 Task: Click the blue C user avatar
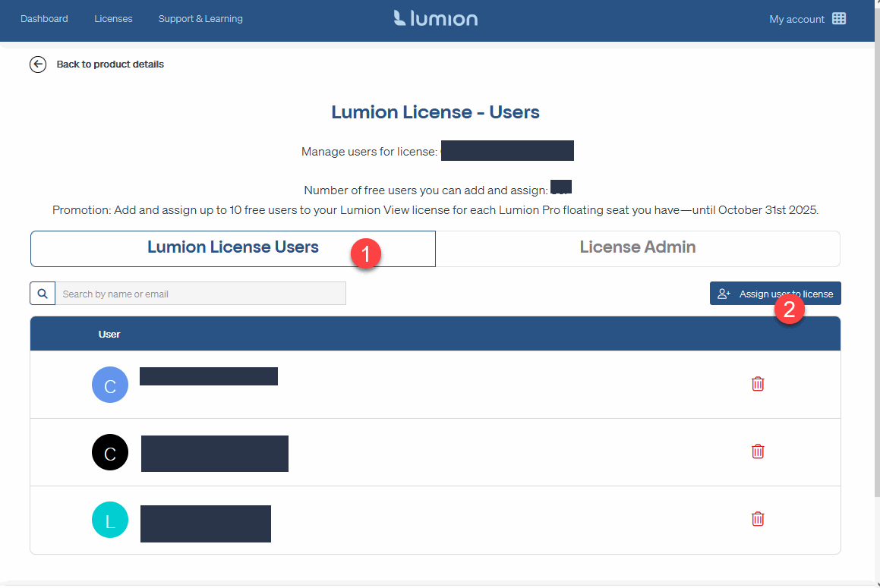click(x=110, y=385)
